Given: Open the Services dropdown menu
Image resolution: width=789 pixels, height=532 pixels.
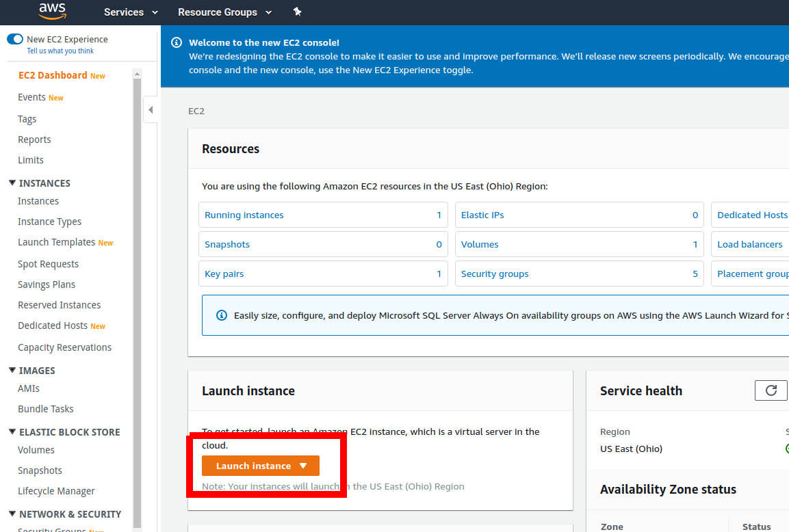Looking at the screenshot, I should (131, 12).
